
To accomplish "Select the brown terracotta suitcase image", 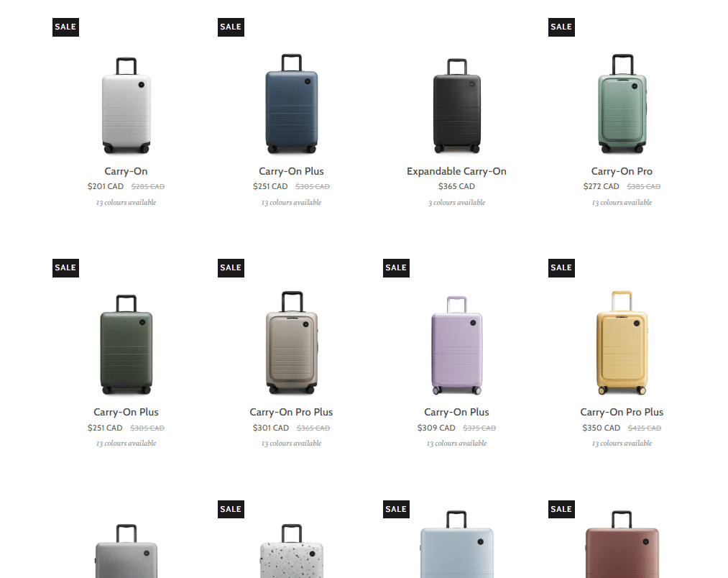I will (x=622, y=544).
